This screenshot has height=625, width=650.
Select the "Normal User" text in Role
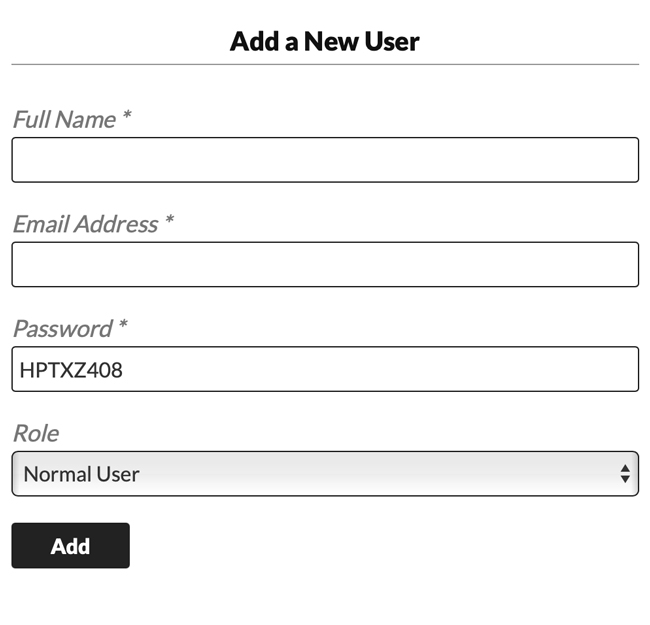click(81, 474)
